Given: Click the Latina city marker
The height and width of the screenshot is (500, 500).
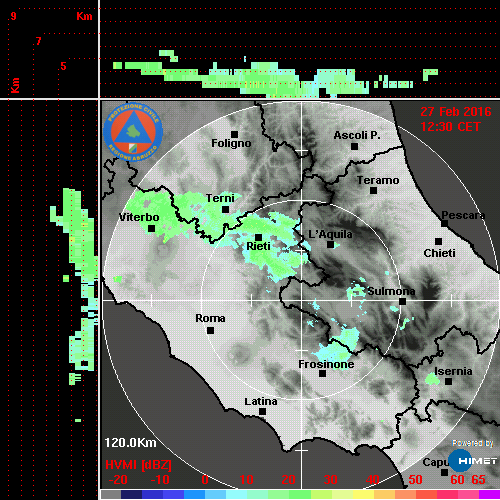Looking at the screenshot, I should 262,411.
